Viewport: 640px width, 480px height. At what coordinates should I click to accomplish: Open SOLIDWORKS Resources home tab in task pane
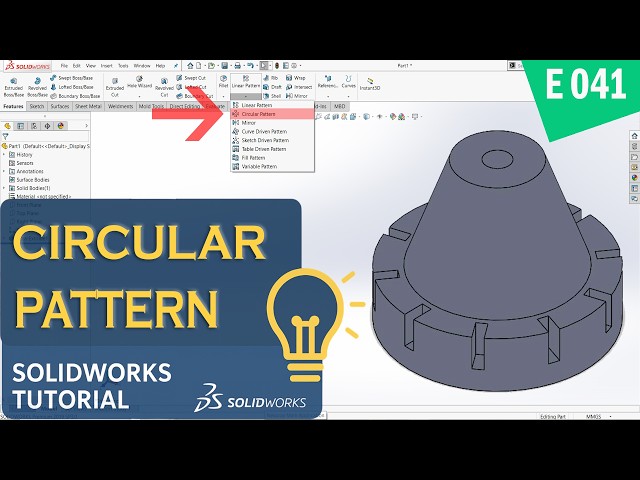[x=634, y=136]
